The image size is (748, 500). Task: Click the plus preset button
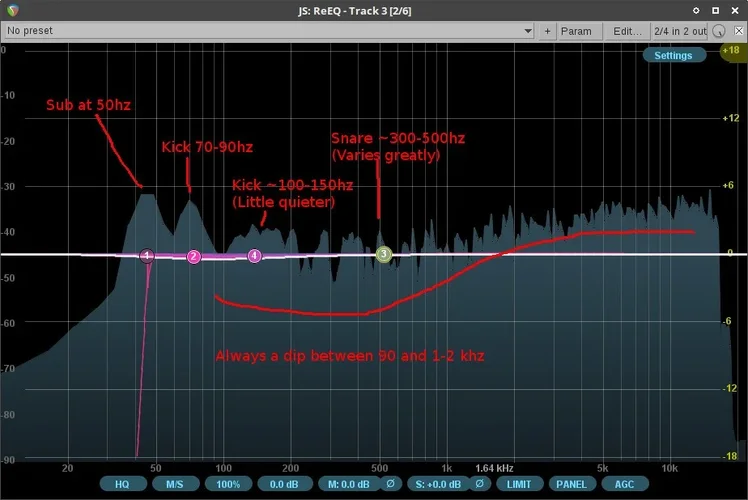click(547, 31)
